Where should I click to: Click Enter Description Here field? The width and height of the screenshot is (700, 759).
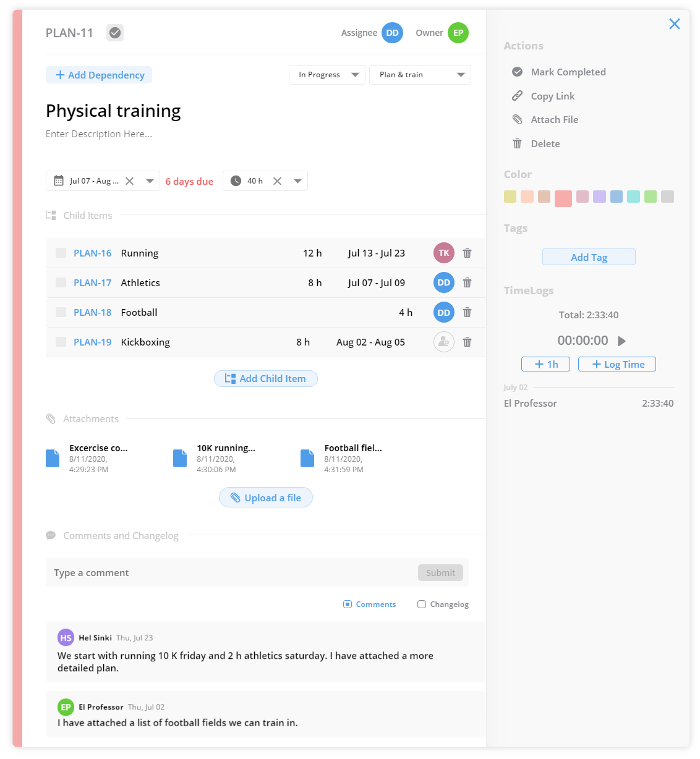tap(99, 134)
